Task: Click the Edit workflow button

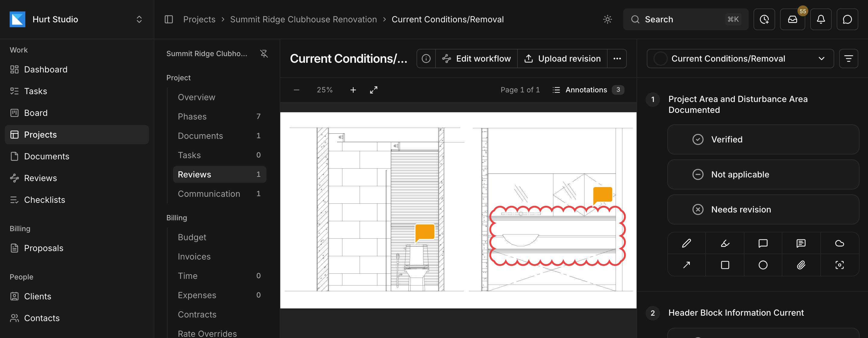Action: (x=476, y=59)
